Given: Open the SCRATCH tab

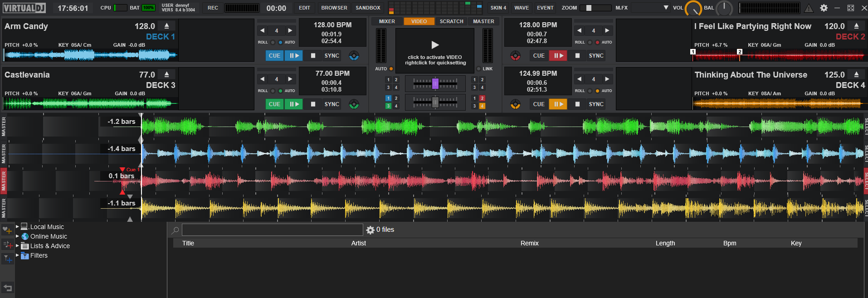Looking at the screenshot, I should 451,21.
